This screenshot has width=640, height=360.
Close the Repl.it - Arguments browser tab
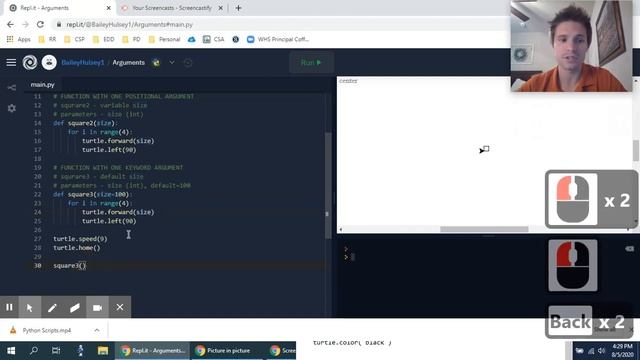tap(109, 8)
